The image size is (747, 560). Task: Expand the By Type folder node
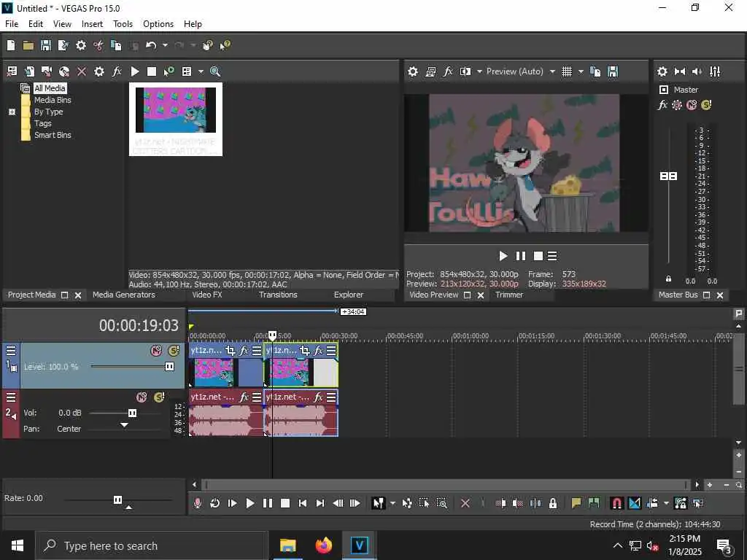coord(12,112)
